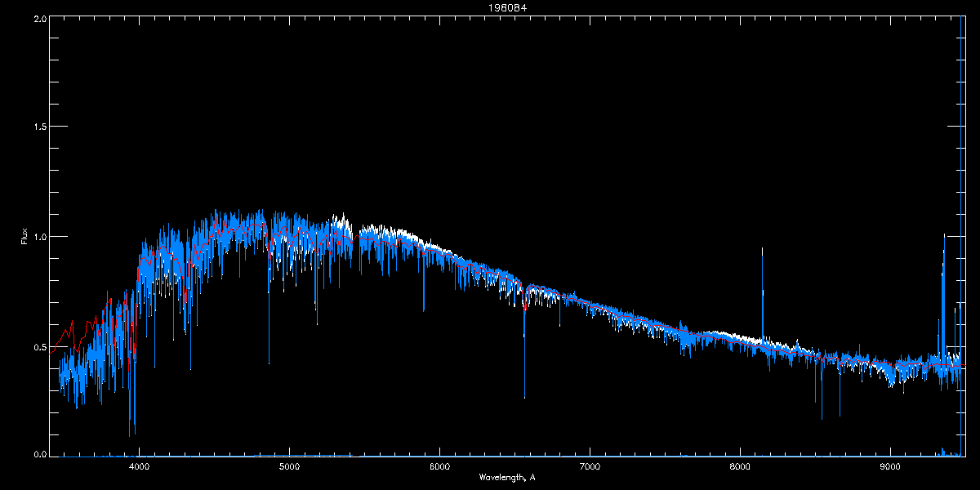The width and height of the screenshot is (980, 490).
Task: Click the 0.5 y-axis tick label
Action: (x=38, y=346)
